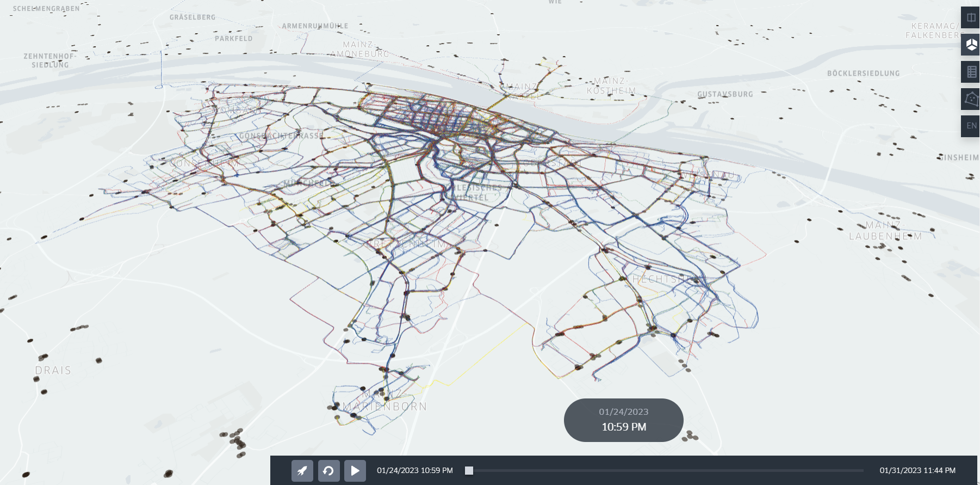The image size is (980, 485).
Task: Click the rocket speed button
Action: click(302, 470)
